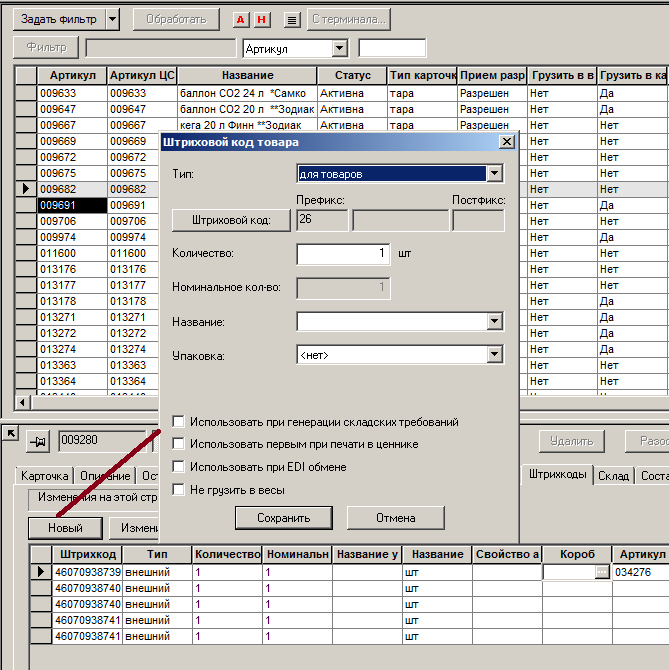Enable Использовать при EDI обмене
The width and height of the screenshot is (669, 670).
(178, 467)
